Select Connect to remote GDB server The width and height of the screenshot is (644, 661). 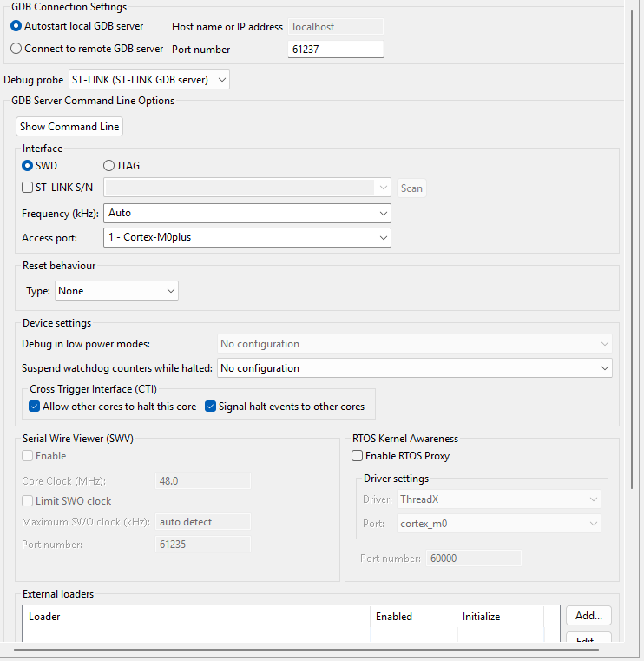(x=16, y=49)
